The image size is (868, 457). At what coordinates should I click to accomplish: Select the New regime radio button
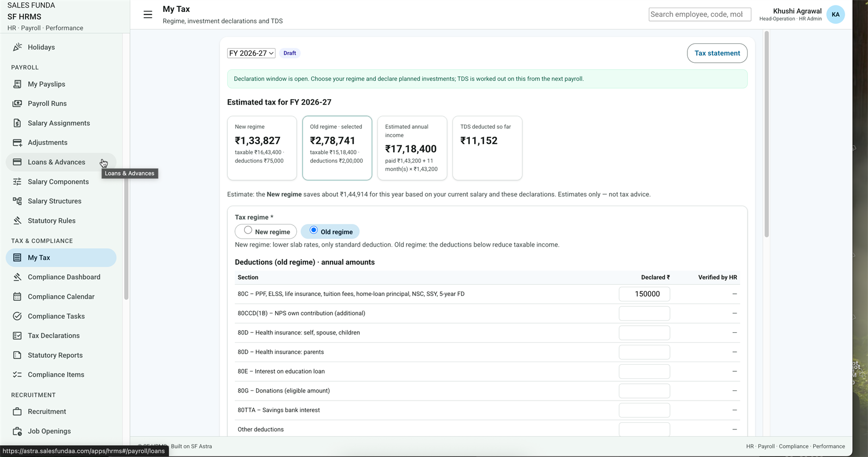point(248,230)
